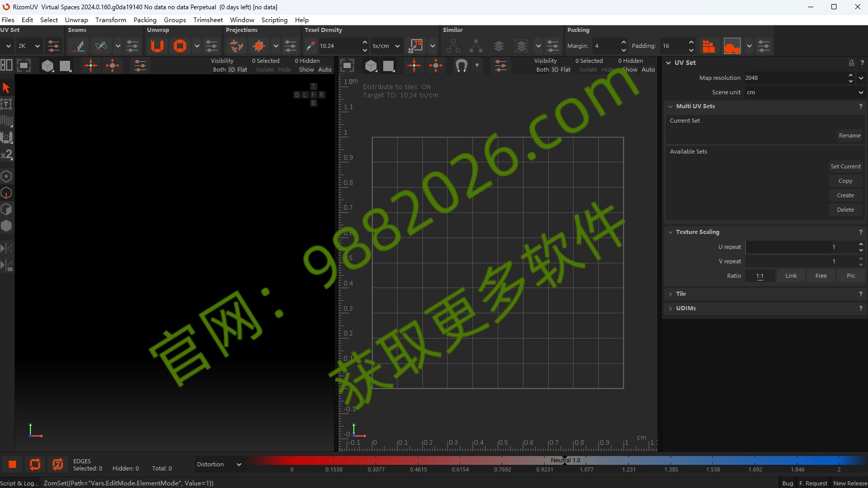Open the Unwrap menu
868x488 pixels.
[76, 20]
